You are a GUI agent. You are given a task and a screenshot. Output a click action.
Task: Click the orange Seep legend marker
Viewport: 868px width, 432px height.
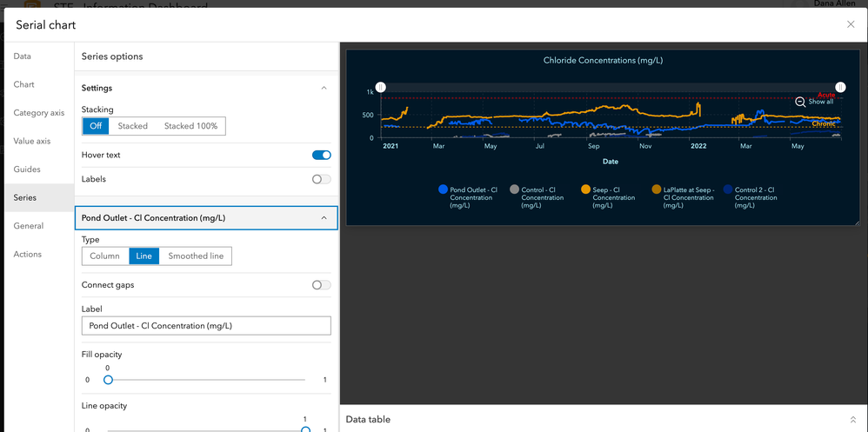tap(586, 189)
